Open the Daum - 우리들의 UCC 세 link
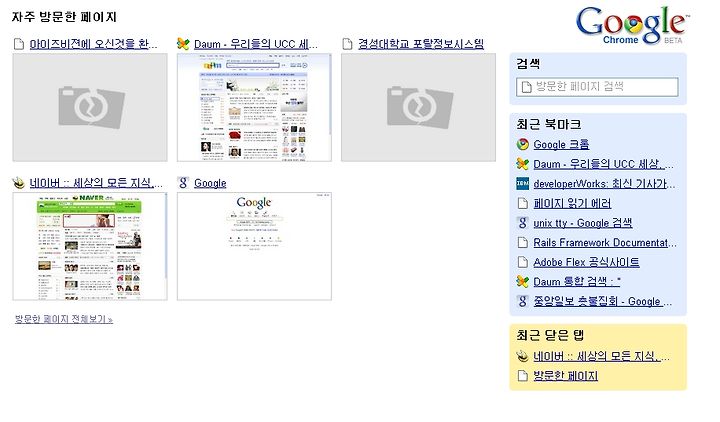Viewport: 720px width, 422px height. [x=256, y=44]
